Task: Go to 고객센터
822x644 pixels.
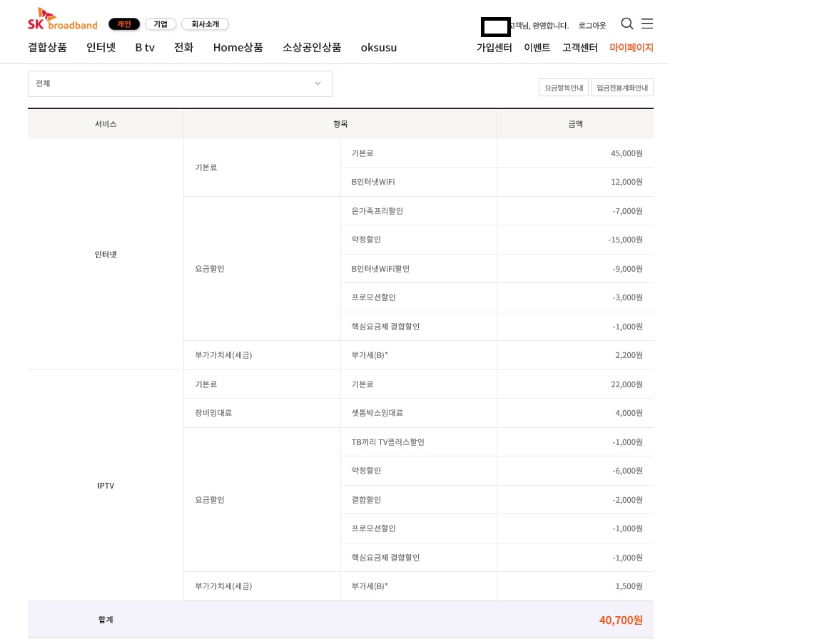Action: click(580, 48)
